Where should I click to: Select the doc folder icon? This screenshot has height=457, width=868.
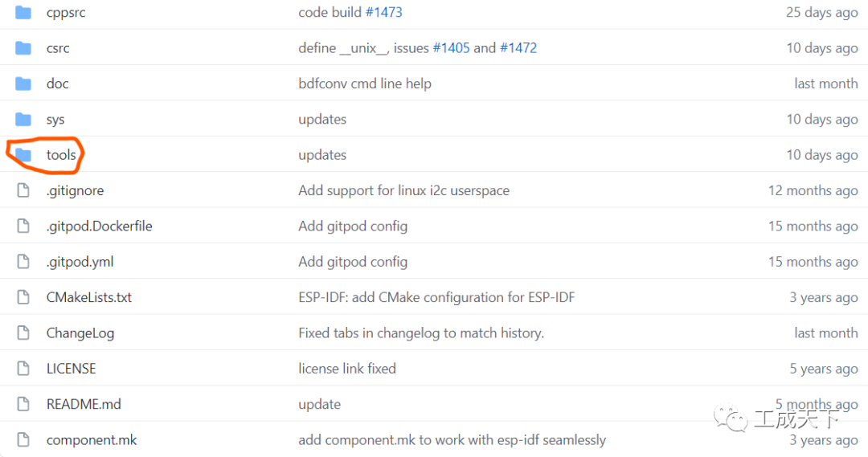tap(23, 84)
